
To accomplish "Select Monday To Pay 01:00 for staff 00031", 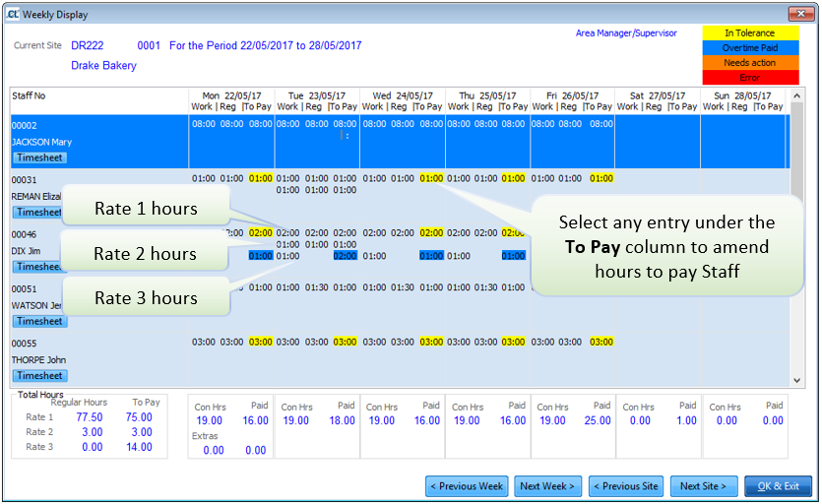I will [x=261, y=178].
